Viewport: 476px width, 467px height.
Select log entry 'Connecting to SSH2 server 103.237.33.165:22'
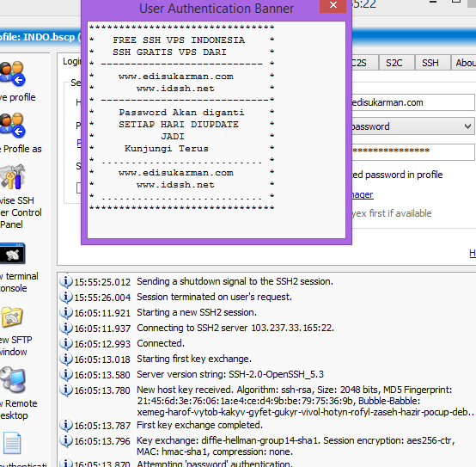coord(235,329)
